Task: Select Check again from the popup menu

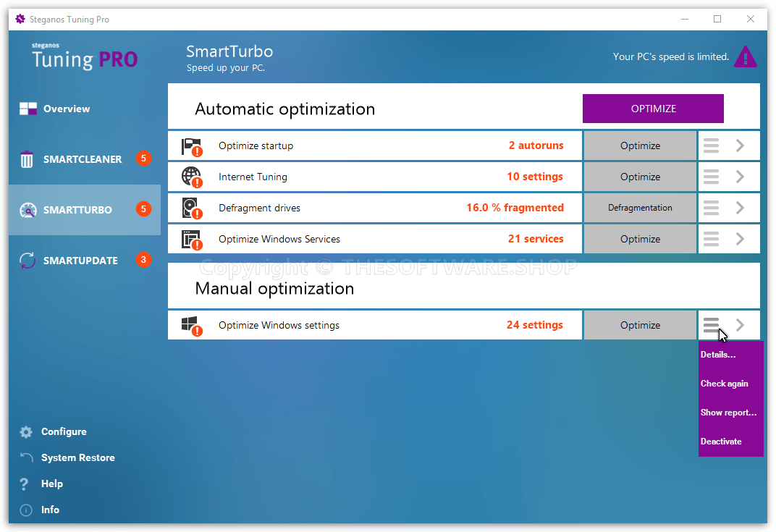Action: pyautogui.click(x=724, y=384)
